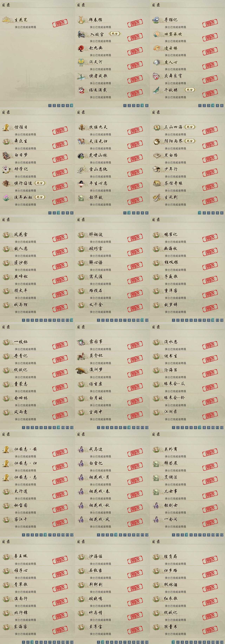The height and width of the screenshot is (644, 225).
Task: Select the cat icon beside 福运满载
Action: tap(81, 90)
